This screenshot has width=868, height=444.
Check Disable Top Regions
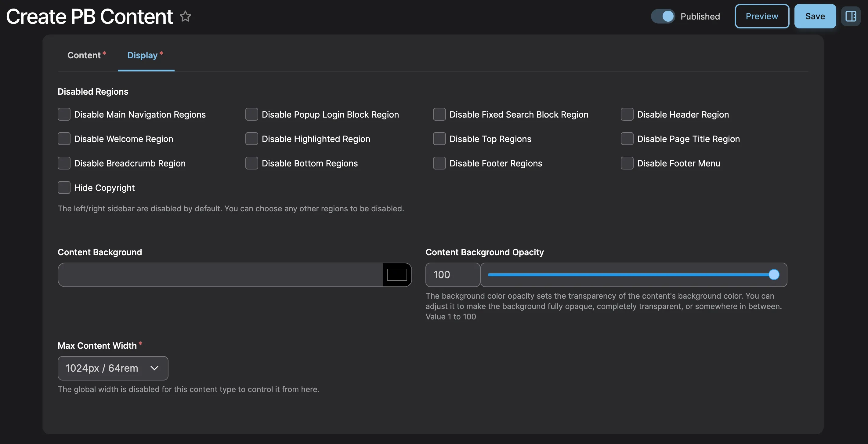[439, 139]
